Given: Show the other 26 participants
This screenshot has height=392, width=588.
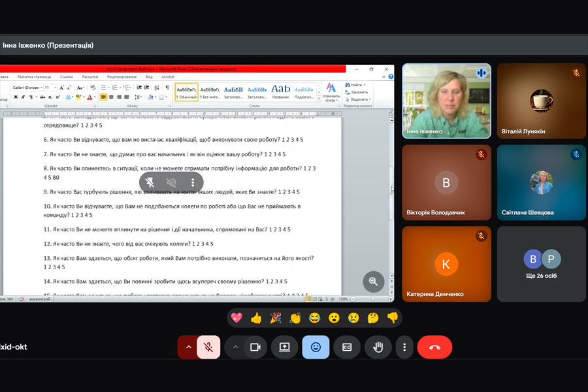Looking at the screenshot, I should tap(541, 264).
